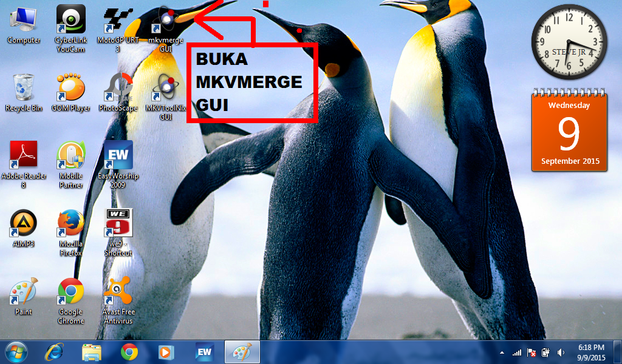Viewport: 622px width, 364px height.
Task: Expand hidden system tray icons
Action: pyautogui.click(x=502, y=352)
